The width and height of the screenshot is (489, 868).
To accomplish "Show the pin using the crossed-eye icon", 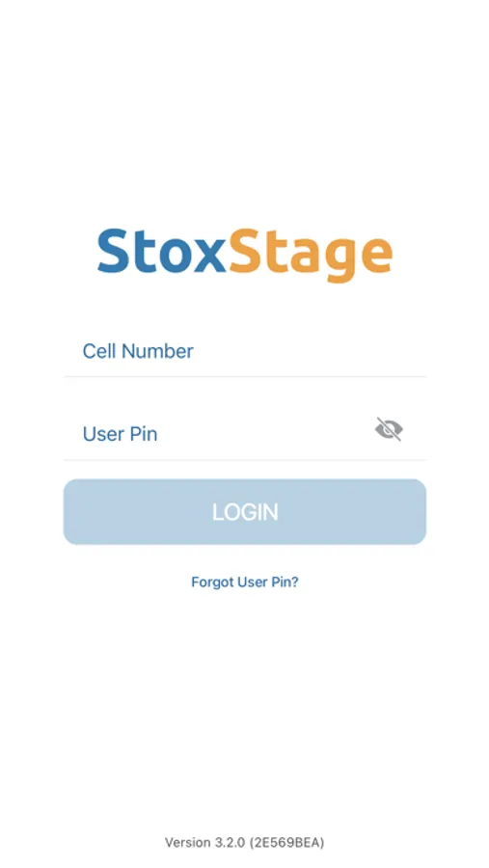I will 389,429.
